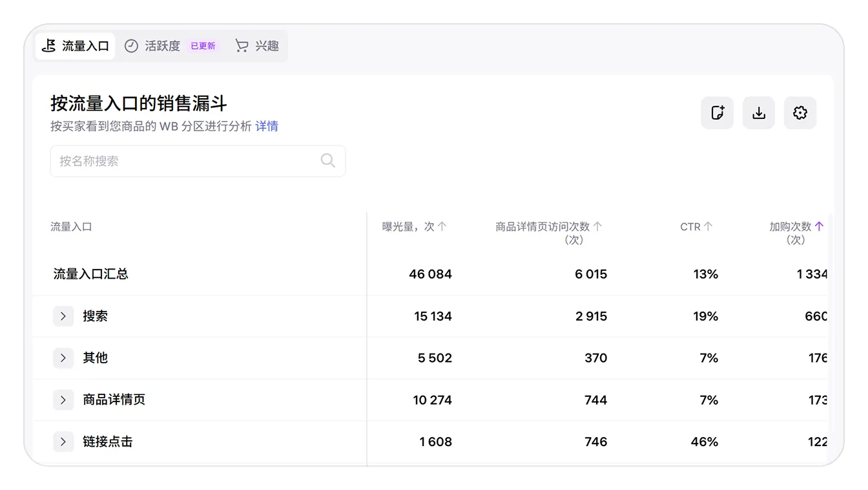Click the 其他 row label
The height and width of the screenshot is (490, 868).
pyautogui.click(x=95, y=358)
